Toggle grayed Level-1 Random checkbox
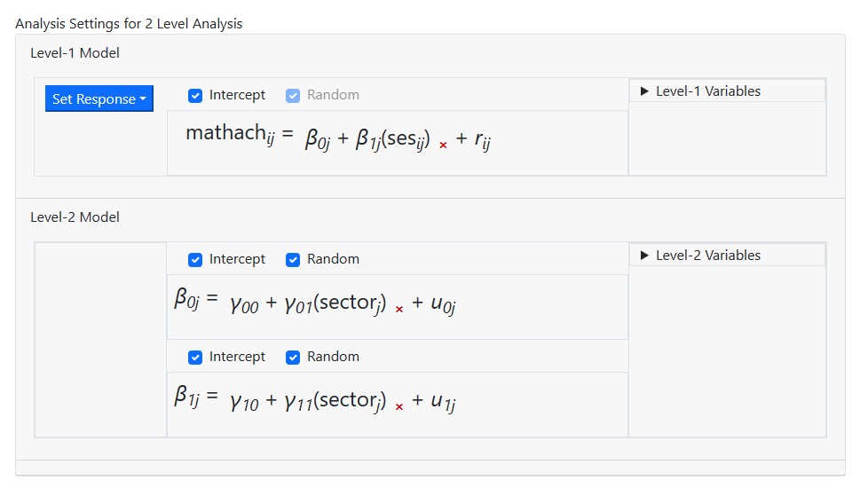Image resolution: width=868 pixels, height=496 pixels. coord(293,95)
